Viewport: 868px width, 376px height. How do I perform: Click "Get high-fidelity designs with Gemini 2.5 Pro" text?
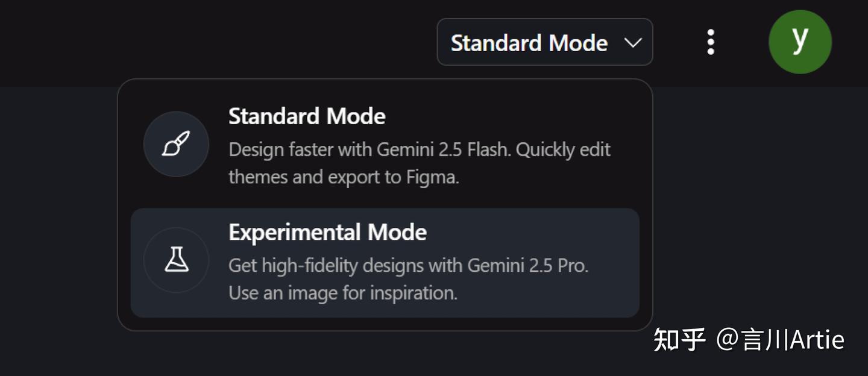click(x=408, y=265)
